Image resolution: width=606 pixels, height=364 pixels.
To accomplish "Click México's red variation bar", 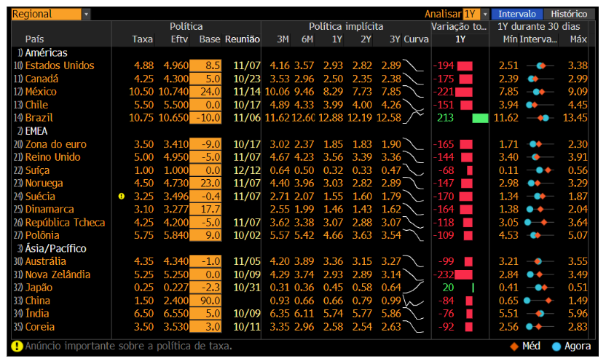I will (x=464, y=92).
